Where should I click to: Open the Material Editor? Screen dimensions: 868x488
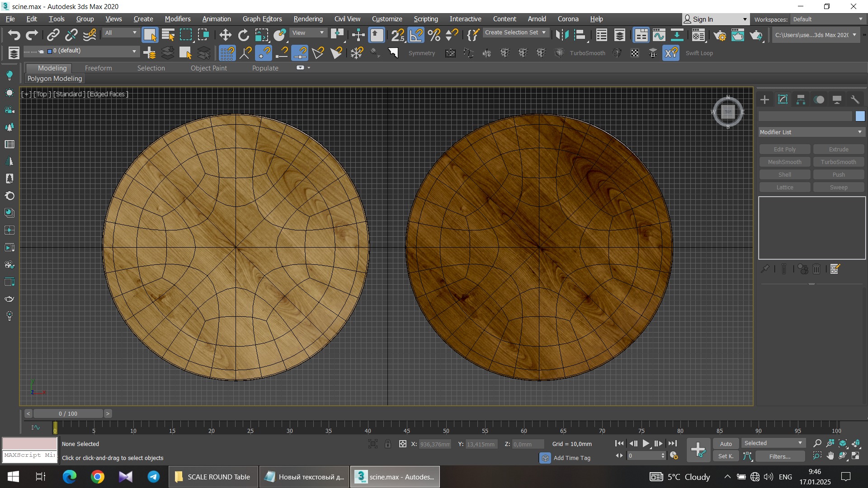tap(698, 35)
